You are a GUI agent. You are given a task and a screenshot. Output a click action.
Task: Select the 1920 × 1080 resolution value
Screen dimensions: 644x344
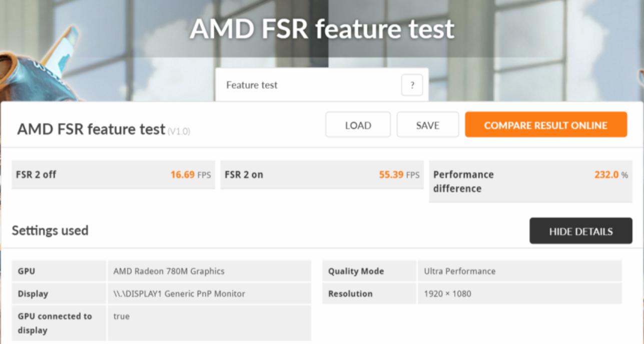[x=447, y=294]
